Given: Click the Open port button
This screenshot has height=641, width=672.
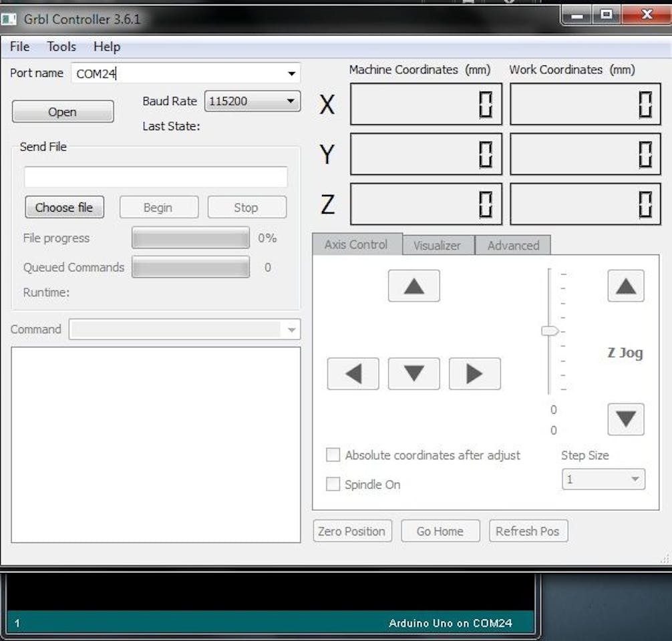Looking at the screenshot, I should click(x=63, y=112).
